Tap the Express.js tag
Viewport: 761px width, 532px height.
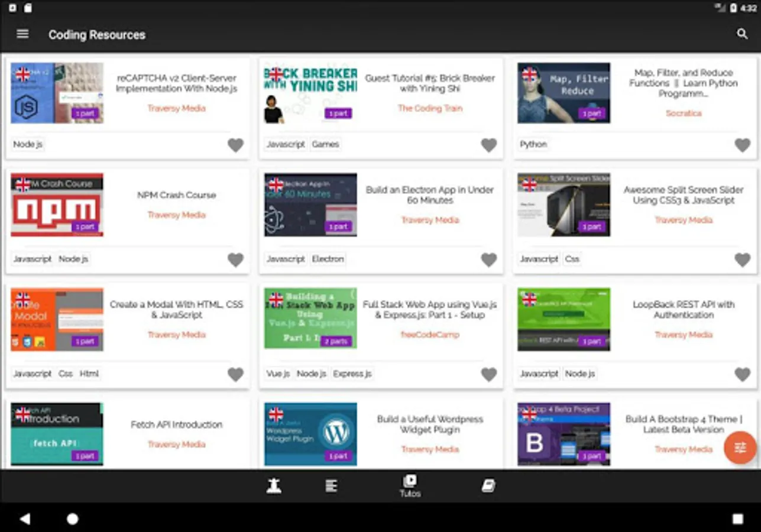[352, 374]
